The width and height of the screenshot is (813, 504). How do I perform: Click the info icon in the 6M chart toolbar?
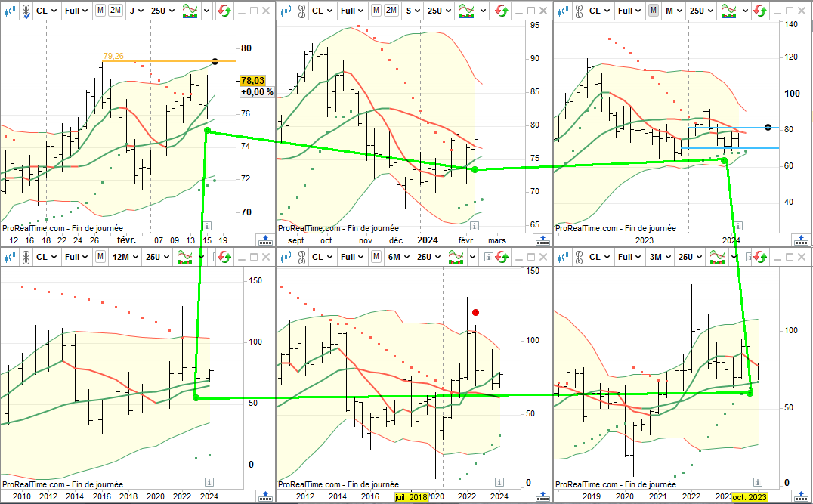click(488, 257)
